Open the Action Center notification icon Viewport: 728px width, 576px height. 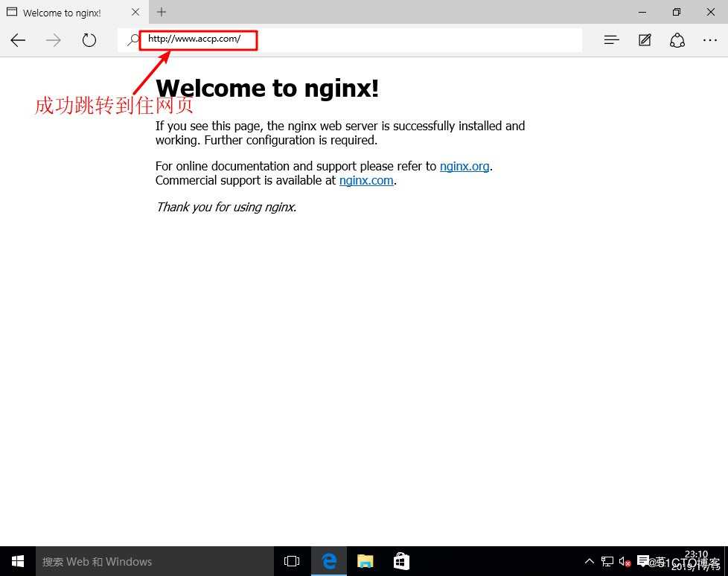[642, 561]
